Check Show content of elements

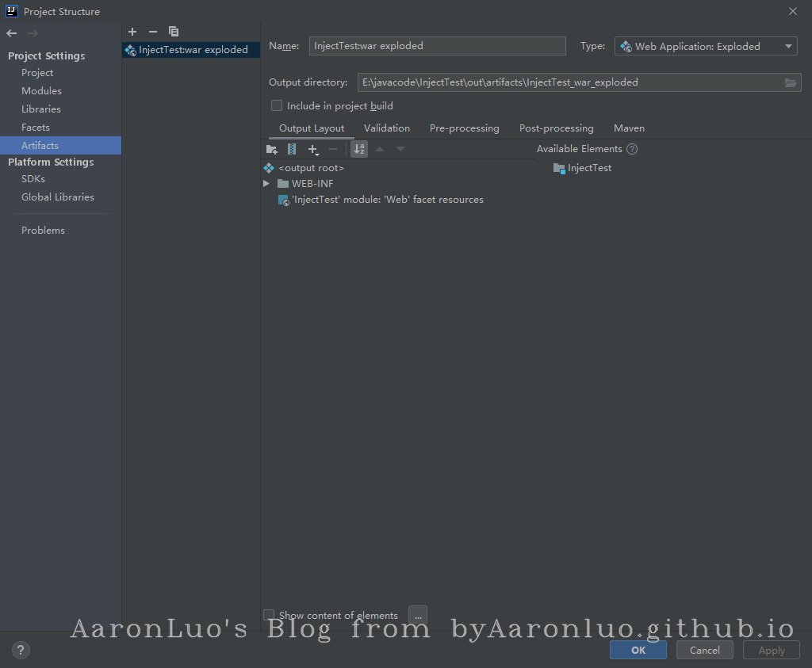(269, 615)
